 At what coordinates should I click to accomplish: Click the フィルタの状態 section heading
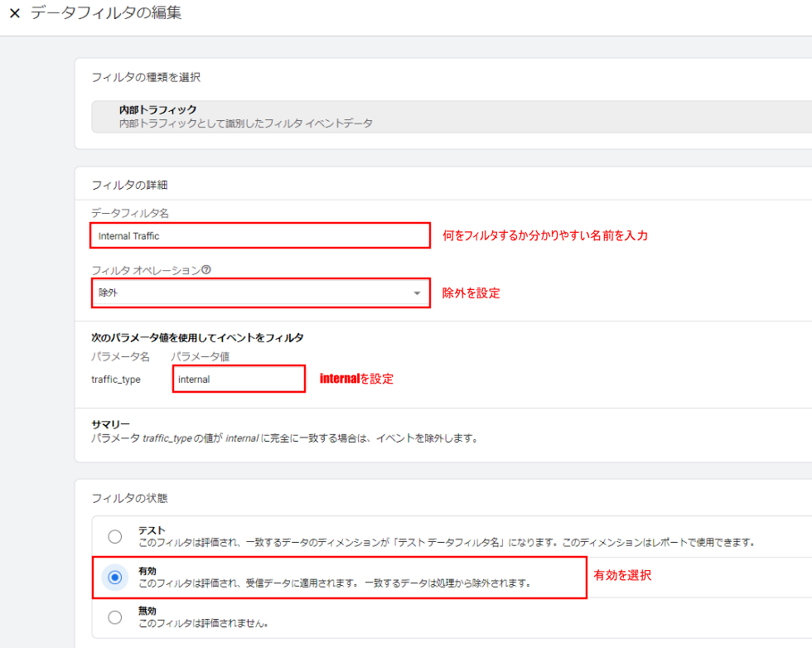(x=129, y=498)
